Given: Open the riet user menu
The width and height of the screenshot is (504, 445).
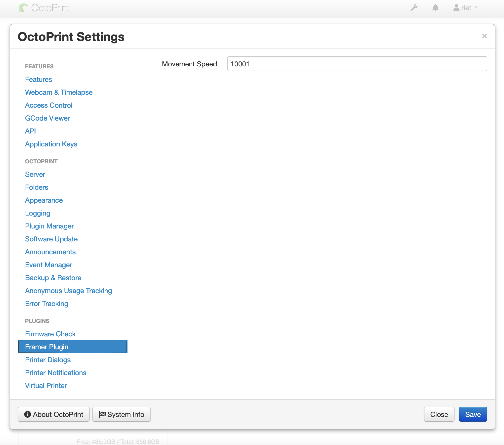Looking at the screenshot, I should coord(465,8).
